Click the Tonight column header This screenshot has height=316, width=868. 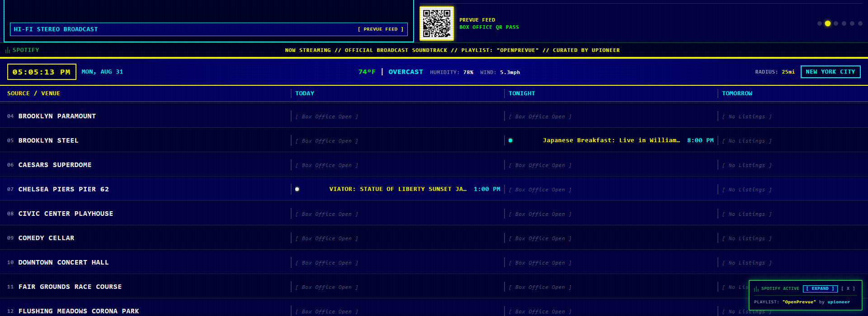[x=522, y=93]
